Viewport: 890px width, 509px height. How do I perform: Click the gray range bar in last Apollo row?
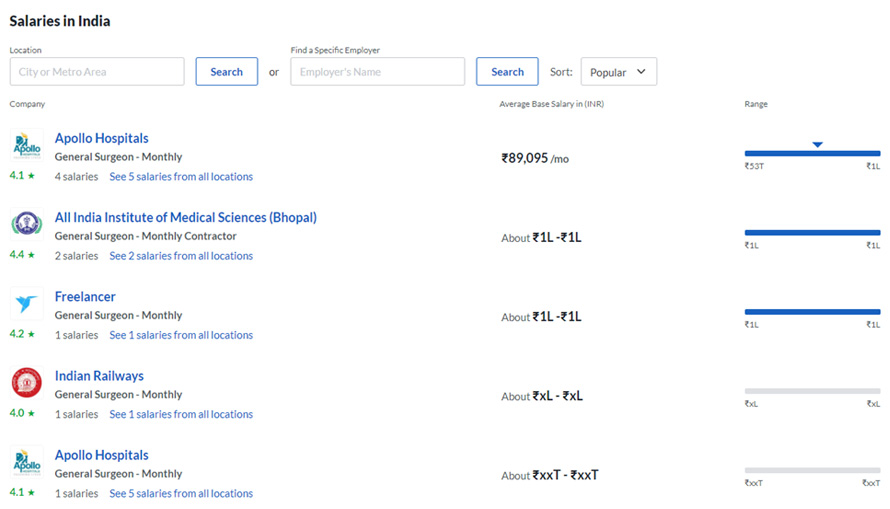812,470
